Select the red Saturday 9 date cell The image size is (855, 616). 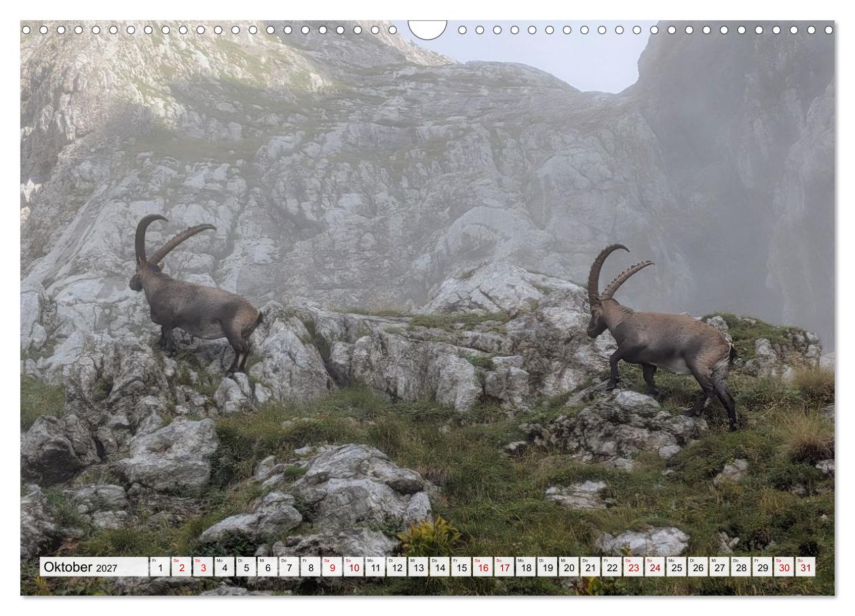332,567
